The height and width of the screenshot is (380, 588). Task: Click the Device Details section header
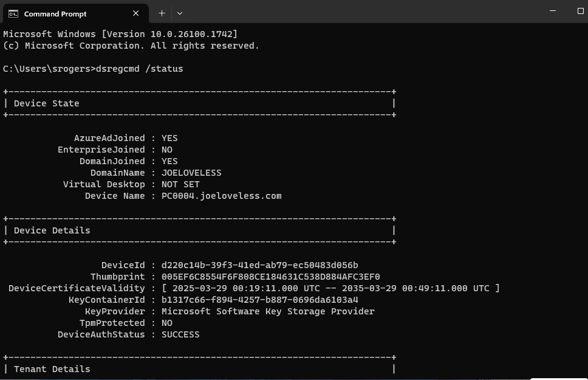tap(52, 230)
